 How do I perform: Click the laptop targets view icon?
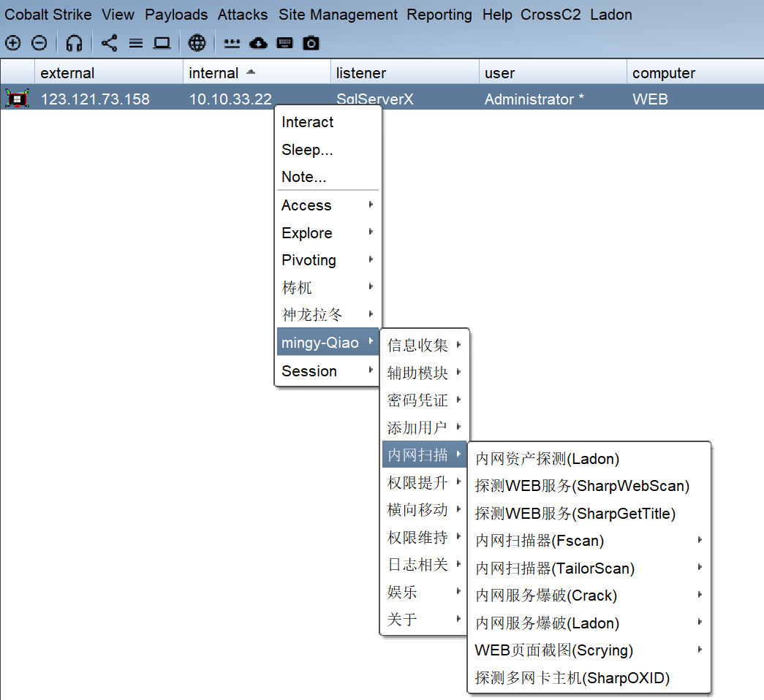tap(162, 43)
